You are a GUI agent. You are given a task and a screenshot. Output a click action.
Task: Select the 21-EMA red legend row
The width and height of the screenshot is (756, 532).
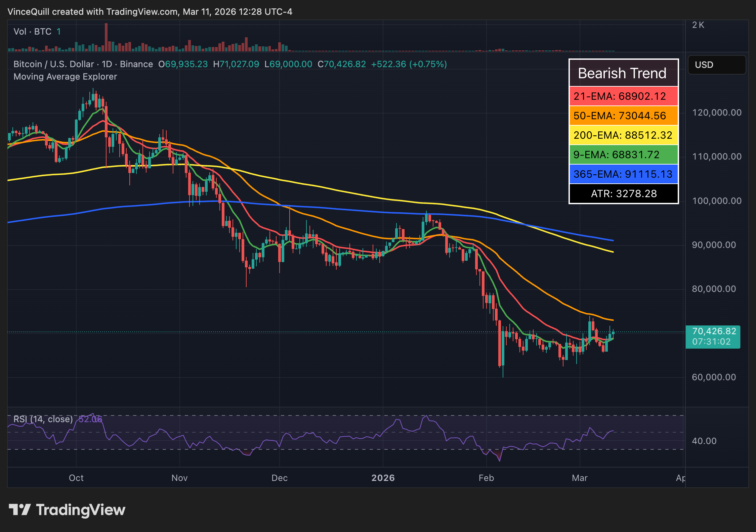(623, 96)
